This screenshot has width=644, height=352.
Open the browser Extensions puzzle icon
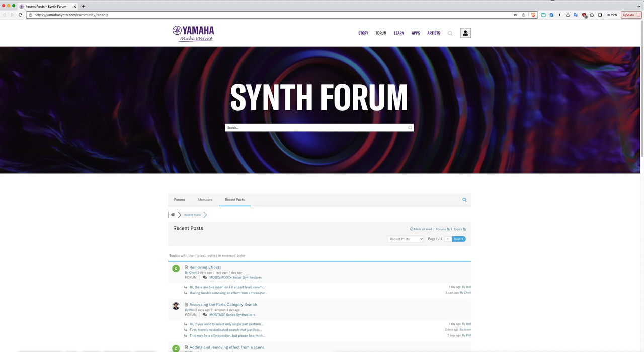[592, 15]
